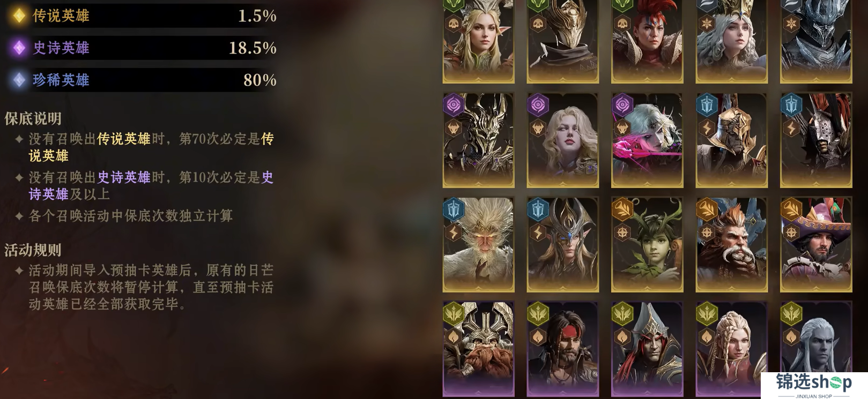Click flame class icon on red bandana hero card

click(538, 336)
